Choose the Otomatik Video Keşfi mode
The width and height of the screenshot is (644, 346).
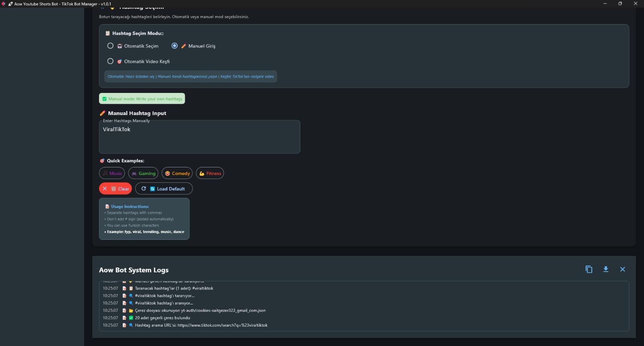click(110, 61)
